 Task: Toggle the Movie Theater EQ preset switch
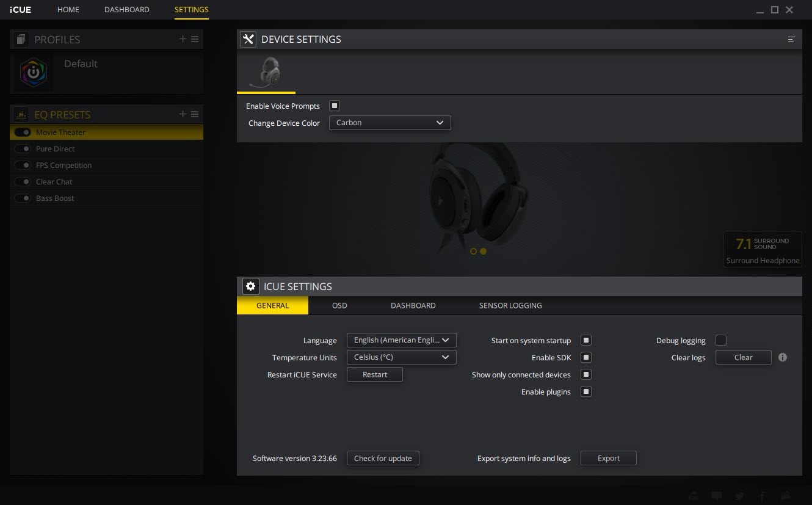pos(23,133)
